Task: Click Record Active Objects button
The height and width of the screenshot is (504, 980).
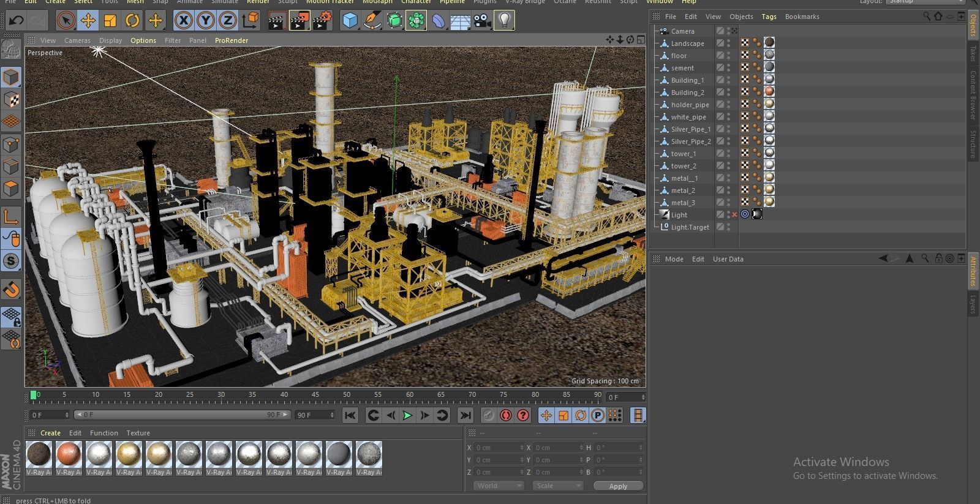Action: tap(488, 415)
